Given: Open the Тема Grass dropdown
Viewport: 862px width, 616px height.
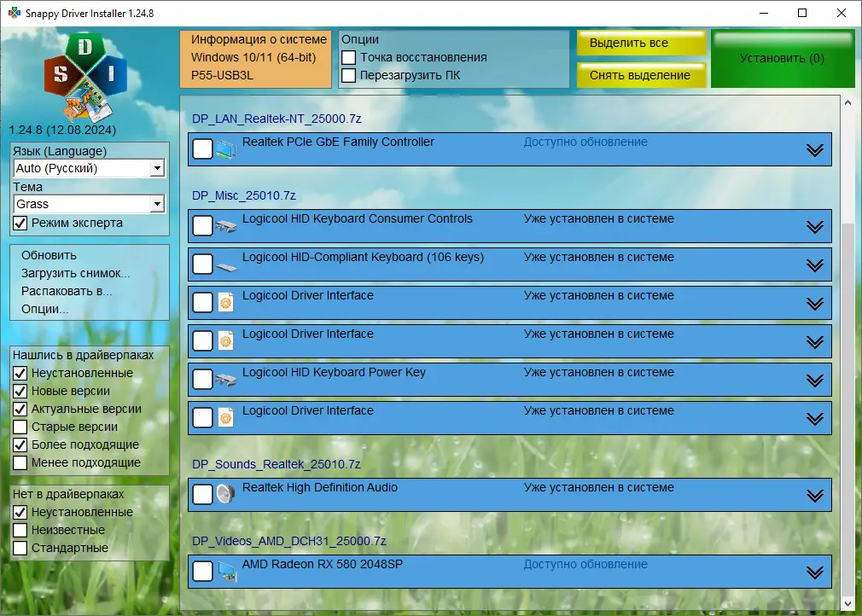Looking at the screenshot, I should (157, 204).
